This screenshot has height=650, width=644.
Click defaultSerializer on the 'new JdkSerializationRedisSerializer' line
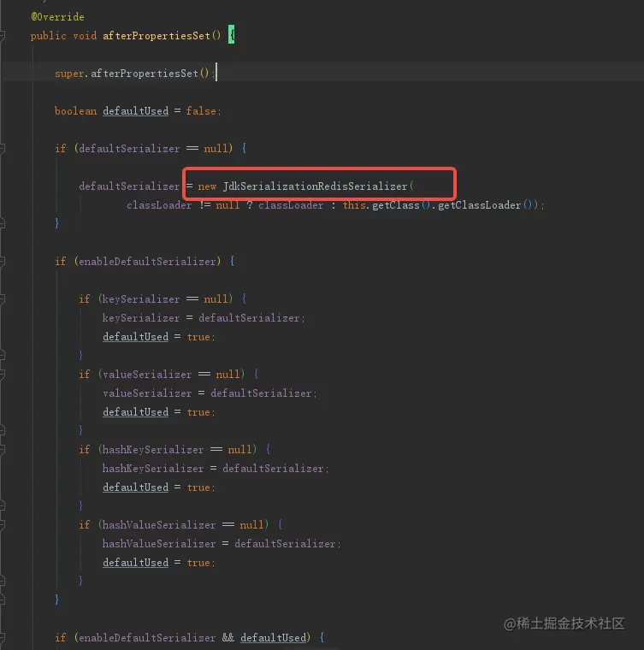129,186
